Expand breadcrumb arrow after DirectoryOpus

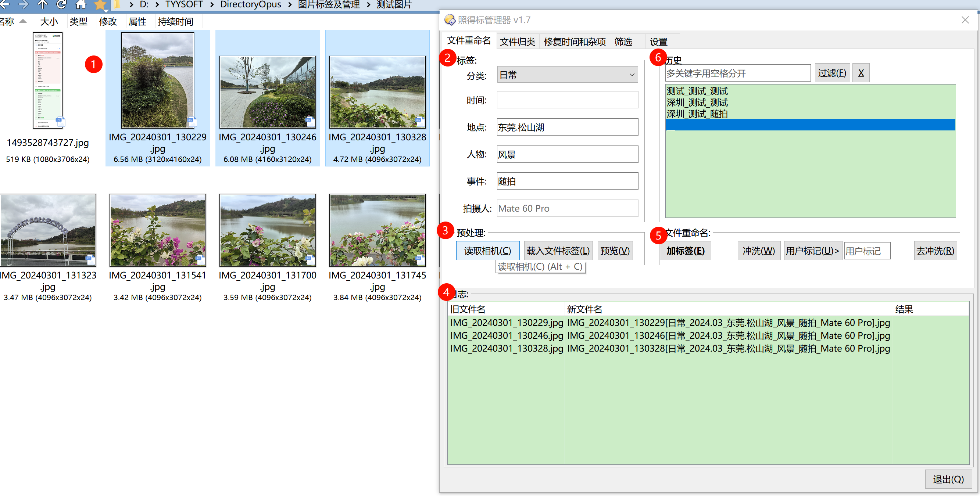pos(290,4)
